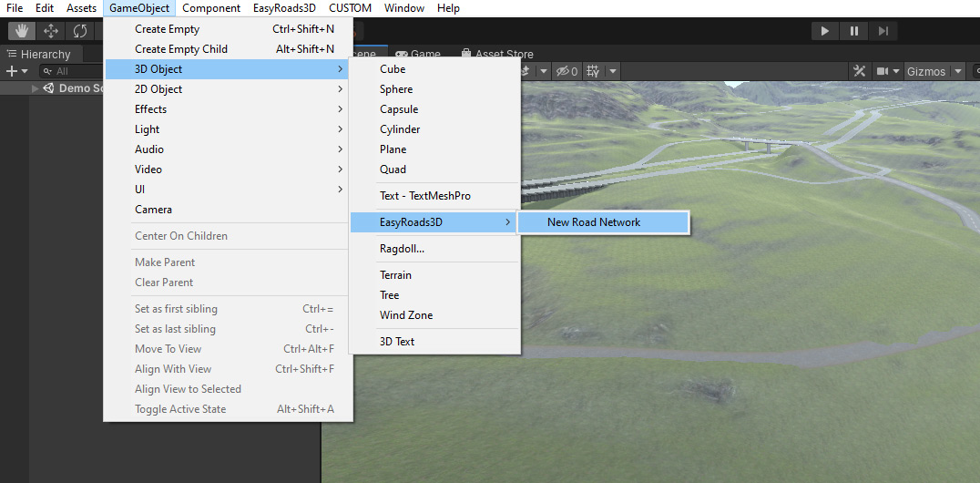Viewport: 980px width, 483px height.
Task: Open the Window menu
Action: click(404, 8)
